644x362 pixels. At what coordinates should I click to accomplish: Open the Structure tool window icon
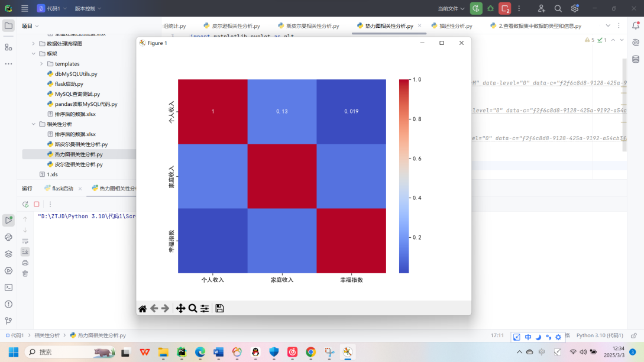pyautogui.click(x=9, y=47)
